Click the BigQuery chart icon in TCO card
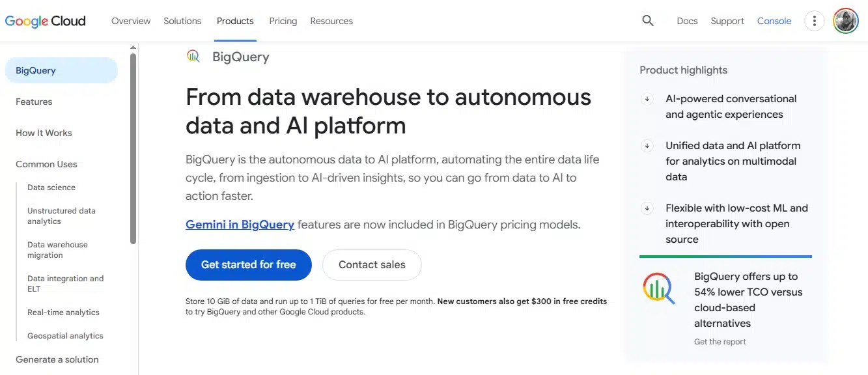 point(659,288)
